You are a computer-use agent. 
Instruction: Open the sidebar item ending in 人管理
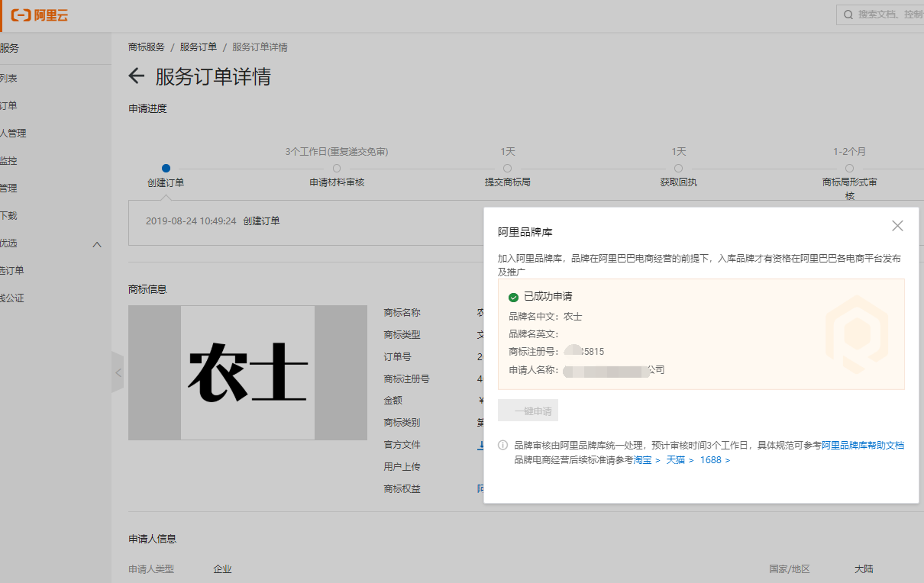[13, 134]
